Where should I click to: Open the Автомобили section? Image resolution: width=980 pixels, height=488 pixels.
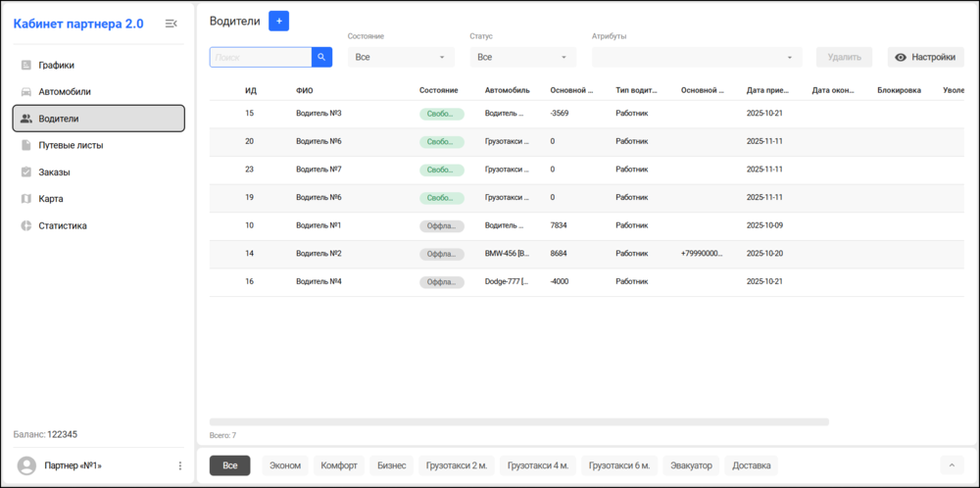coord(99,92)
